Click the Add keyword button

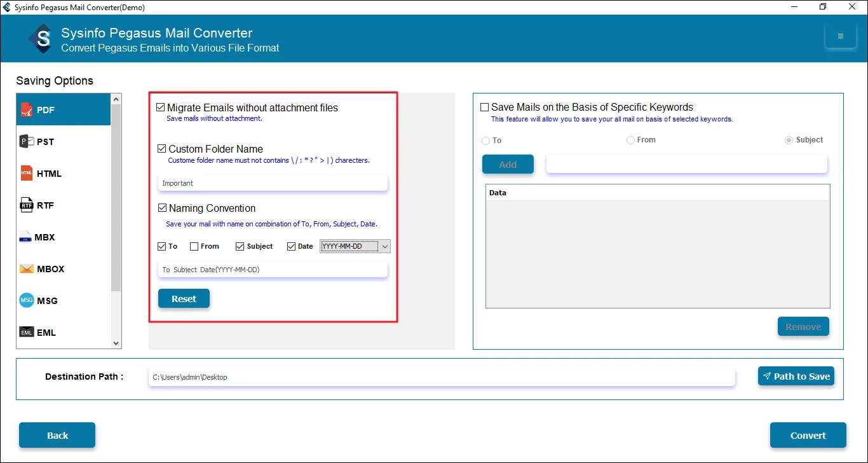508,165
